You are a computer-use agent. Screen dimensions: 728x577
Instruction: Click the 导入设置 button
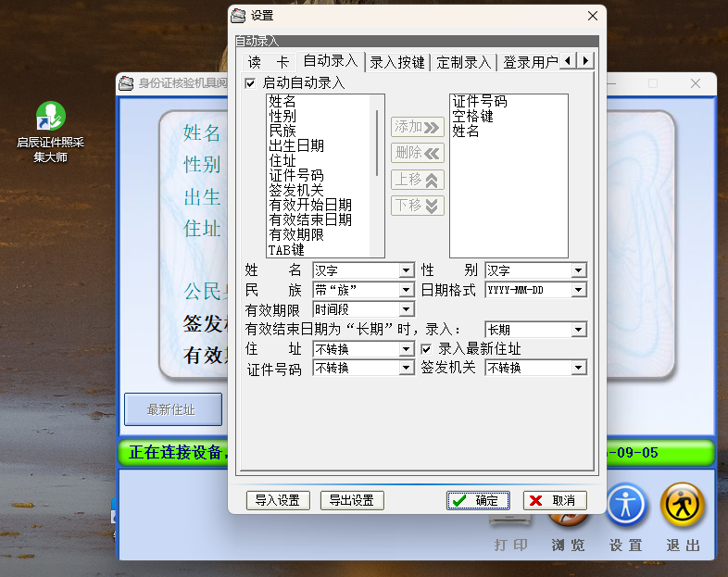278,500
